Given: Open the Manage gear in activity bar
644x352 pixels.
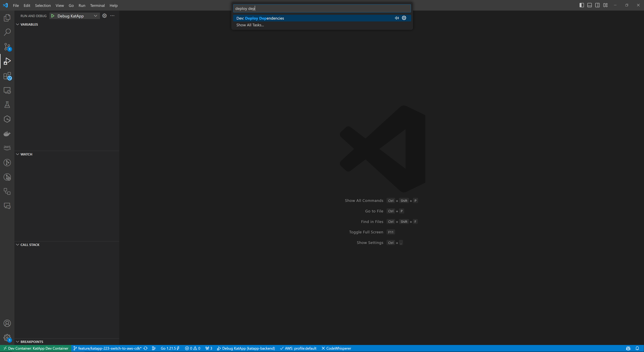Looking at the screenshot, I should point(7,338).
